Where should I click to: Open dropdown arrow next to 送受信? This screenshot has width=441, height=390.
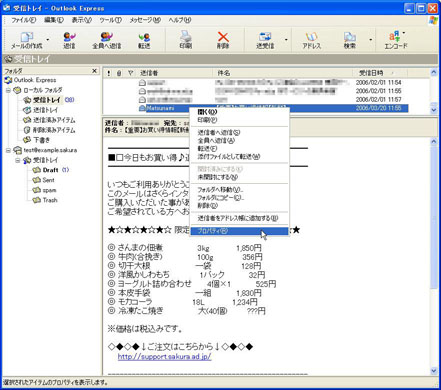pos(286,40)
